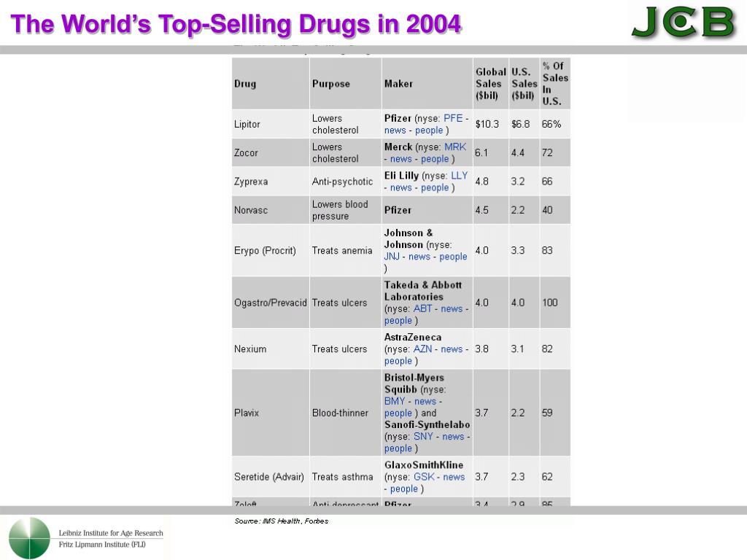Select the 'U.S. Sales ($bil)' column header

tap(524, 84)
